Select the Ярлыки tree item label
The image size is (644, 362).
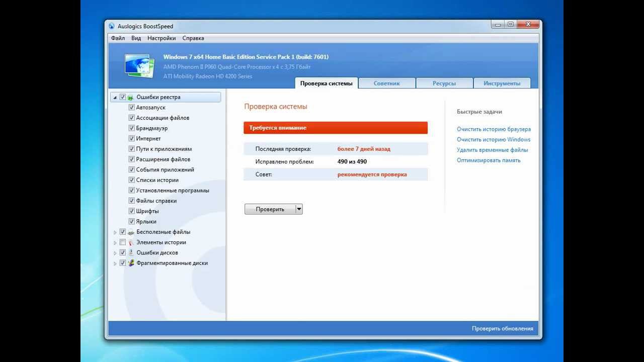(146, 221)
